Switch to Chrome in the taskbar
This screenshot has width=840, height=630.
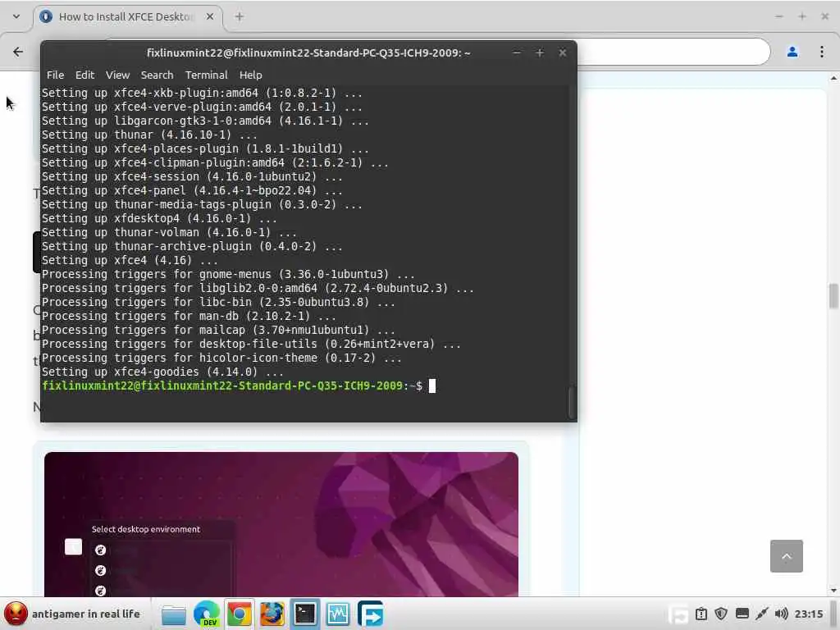tap(240, 614)
